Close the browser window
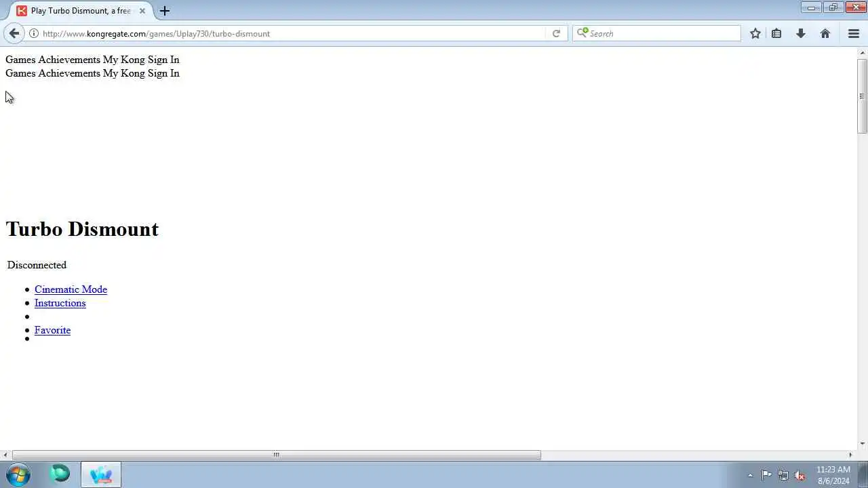The width and height of the screenshot is (868, 488). click(855, 7)
